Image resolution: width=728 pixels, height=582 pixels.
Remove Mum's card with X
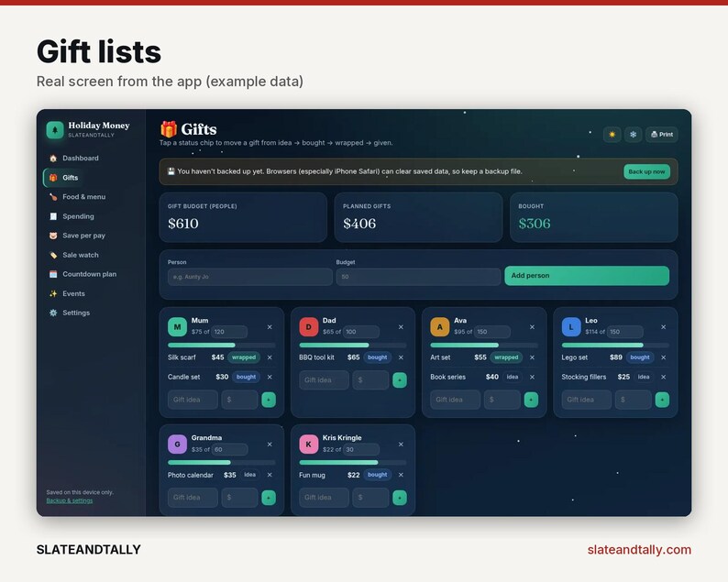[270, 327]
